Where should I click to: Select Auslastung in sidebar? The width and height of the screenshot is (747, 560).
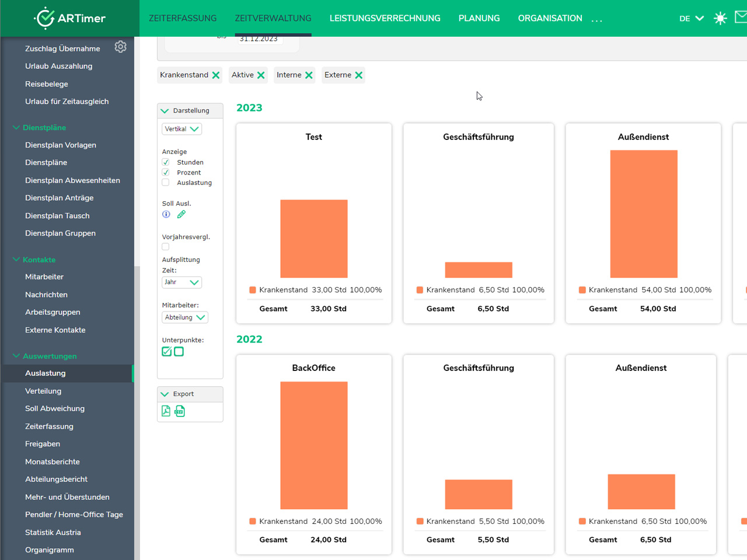coord(67,373)
